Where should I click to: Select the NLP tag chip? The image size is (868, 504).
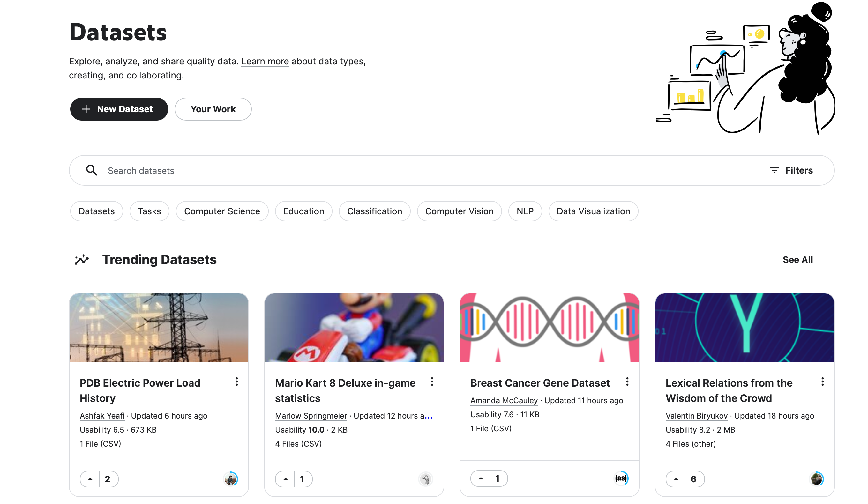pyautogui.click(x=525, y=211)
